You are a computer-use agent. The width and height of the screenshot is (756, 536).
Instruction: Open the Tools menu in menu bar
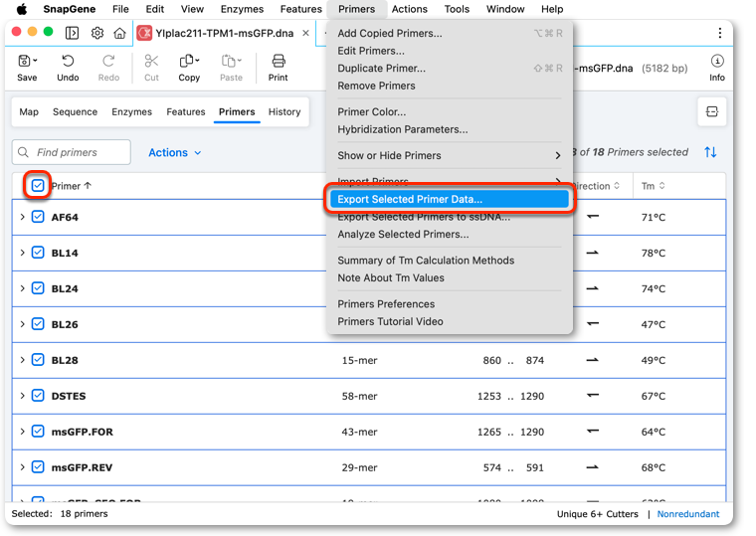(457, 9)
